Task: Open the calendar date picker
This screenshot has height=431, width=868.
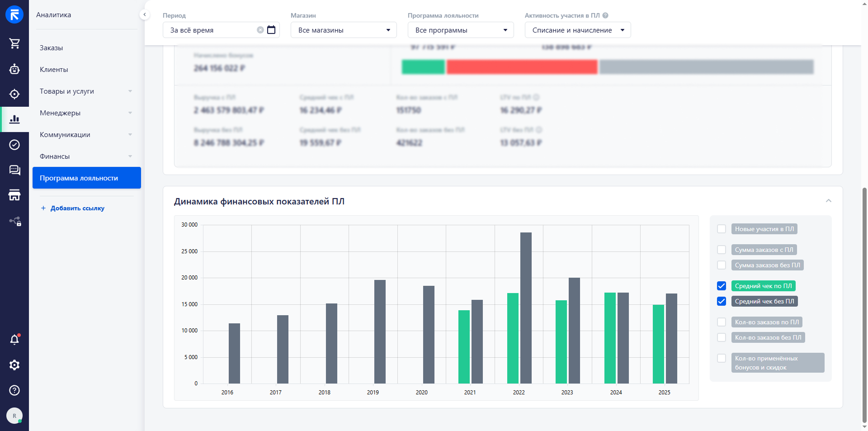Action: 271,30
